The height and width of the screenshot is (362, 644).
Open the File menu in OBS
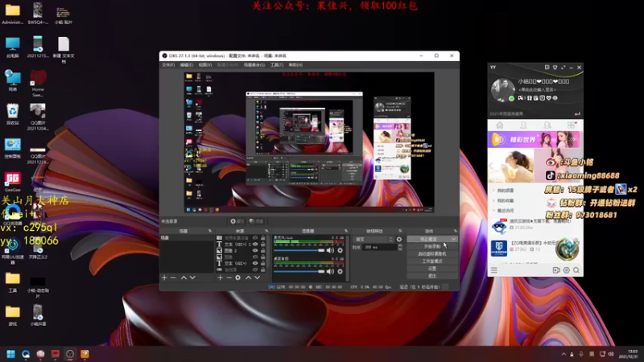tap(168, 65)
